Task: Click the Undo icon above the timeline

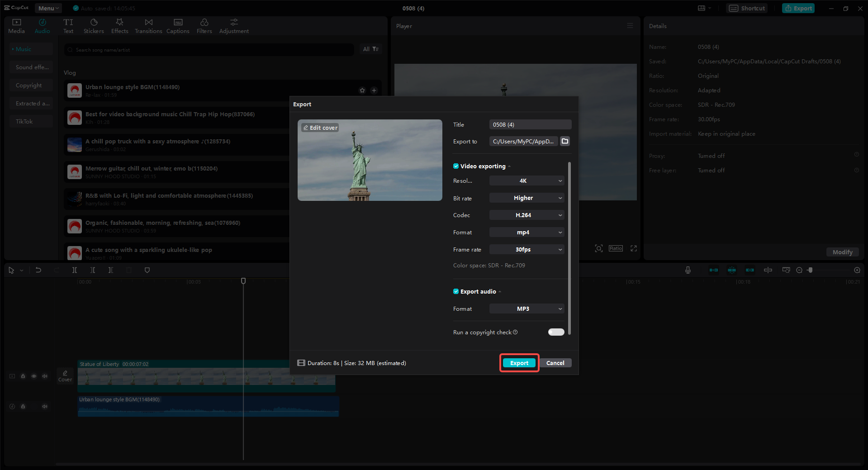Action: point(38,270)
